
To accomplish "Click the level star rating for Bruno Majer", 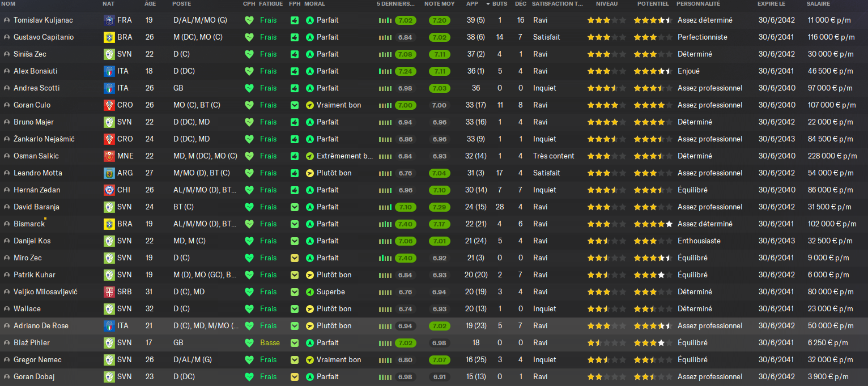I will [607, 122].
